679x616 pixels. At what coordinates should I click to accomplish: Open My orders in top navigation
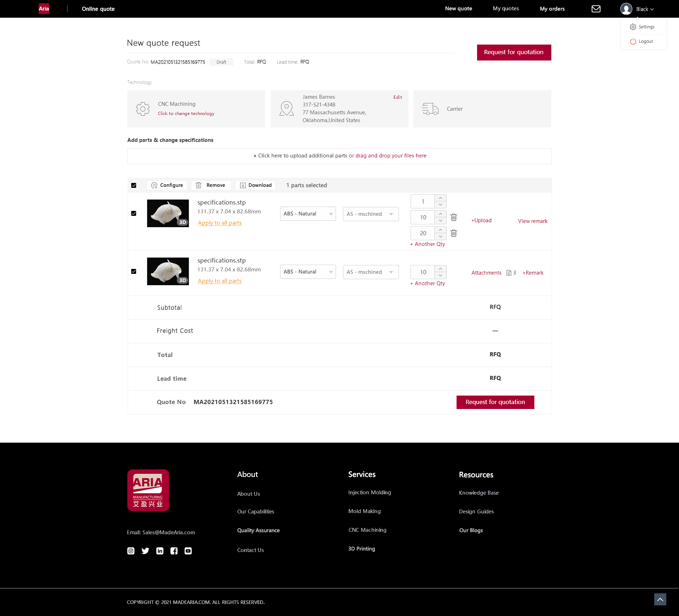pos(552,9)
